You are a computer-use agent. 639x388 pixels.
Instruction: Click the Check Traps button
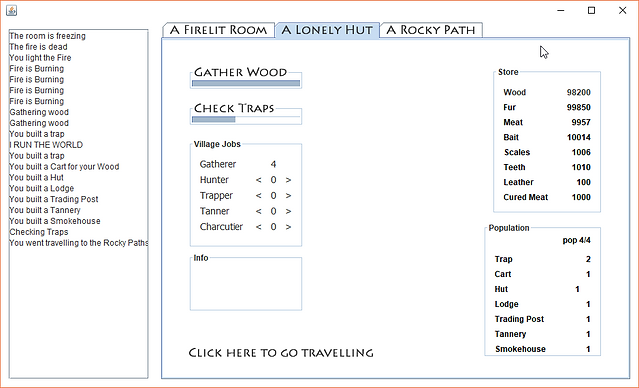click(234, 108)
